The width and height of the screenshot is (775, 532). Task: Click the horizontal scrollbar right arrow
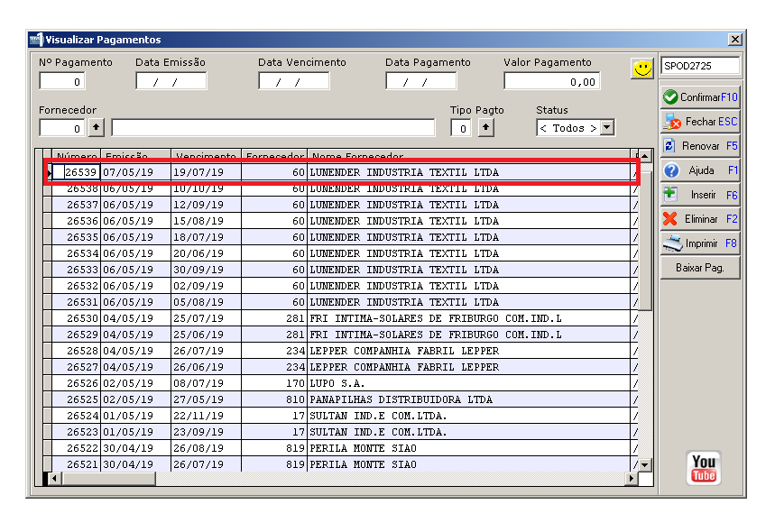click(x=632, y=478)
